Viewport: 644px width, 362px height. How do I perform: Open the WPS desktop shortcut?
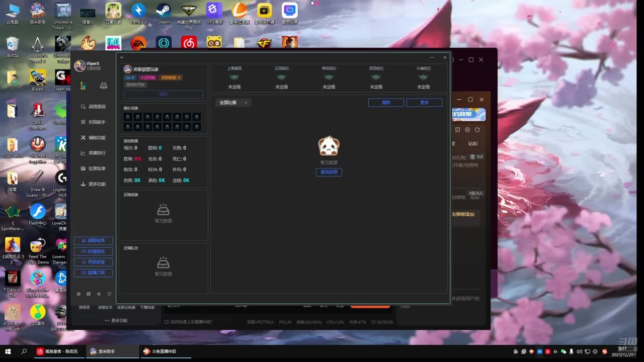214,14
